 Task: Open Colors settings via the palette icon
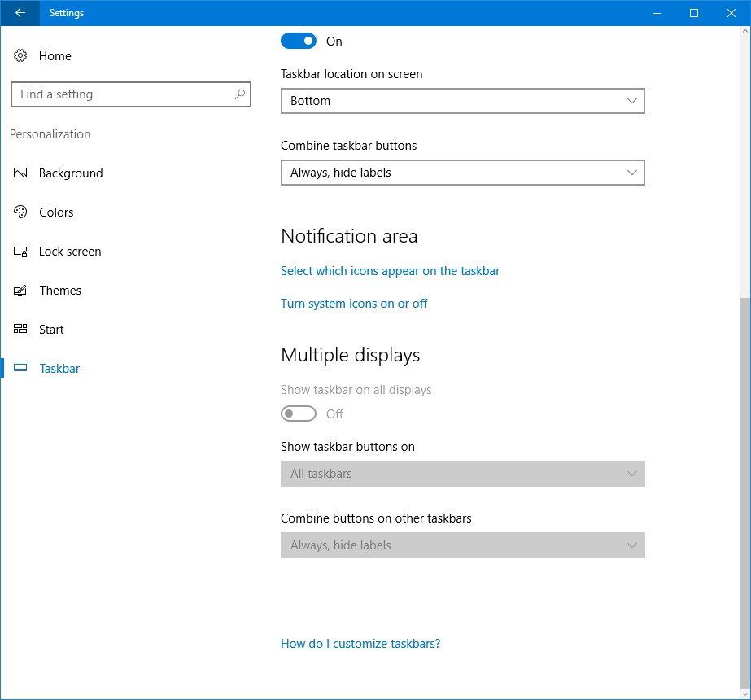point(20,212)
